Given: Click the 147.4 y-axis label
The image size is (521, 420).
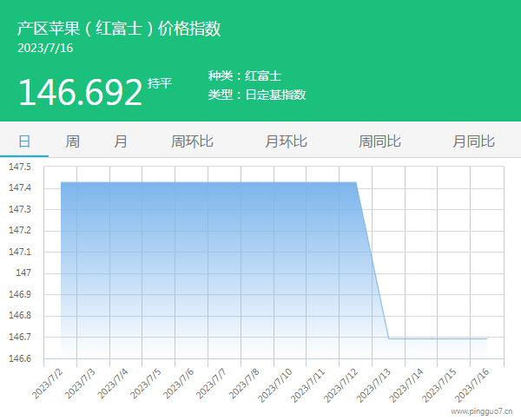Looking at the screenshot, I should [x=18, y=188].
